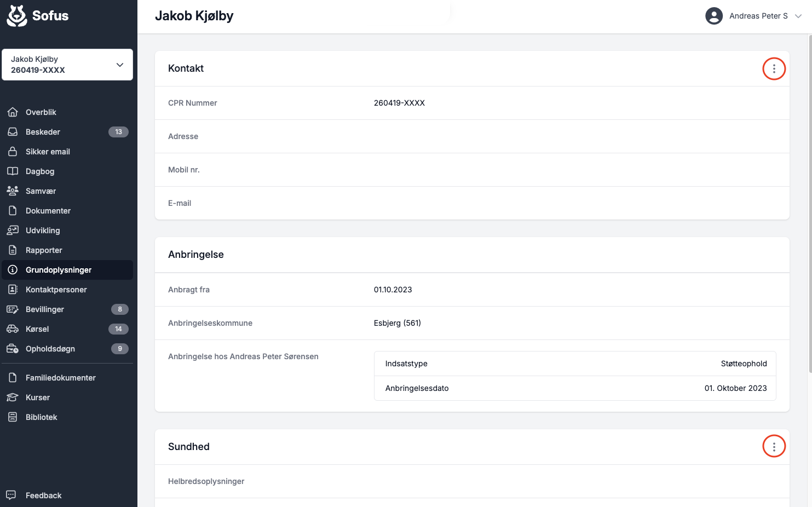Open the Feedback link

43,496
